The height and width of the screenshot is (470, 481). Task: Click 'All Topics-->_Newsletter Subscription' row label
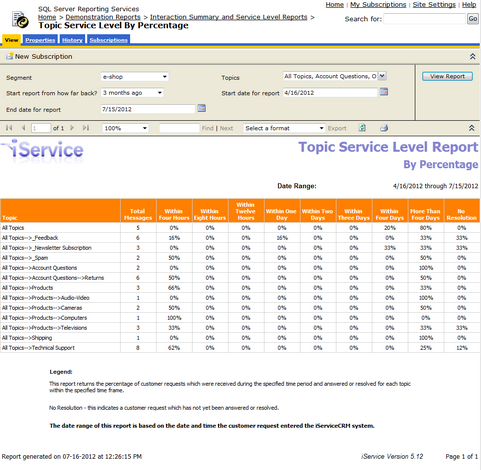click(x=47, y=248)
